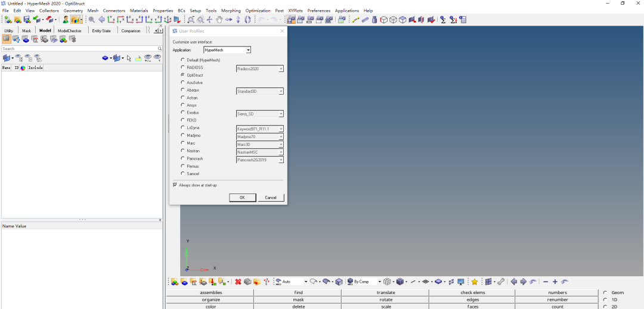
Task: Click the yellow star icon in bottom toolbar
Action: pyautogui.click(x=475, y=282)
